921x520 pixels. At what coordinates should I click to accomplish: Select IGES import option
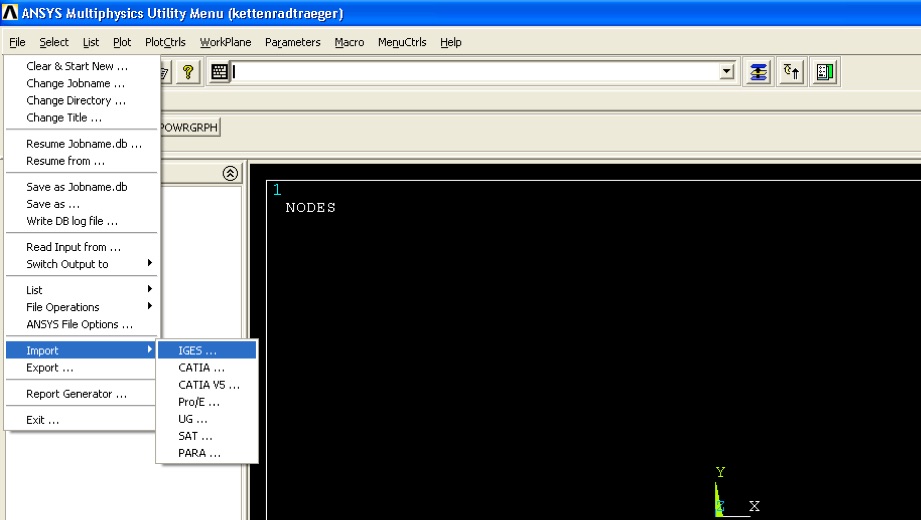207,350
